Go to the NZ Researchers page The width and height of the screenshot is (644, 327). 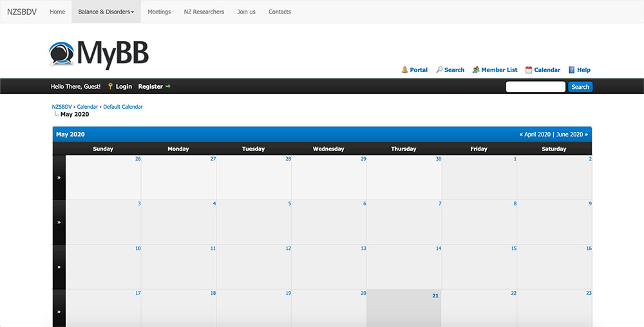click(x=204, y=12)
